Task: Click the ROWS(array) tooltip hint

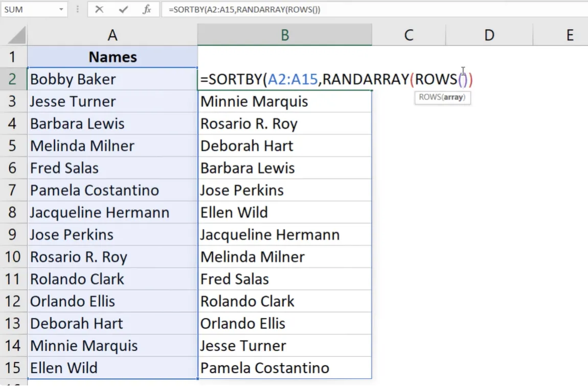Action: pyautogui.click(x=442, y=97)
